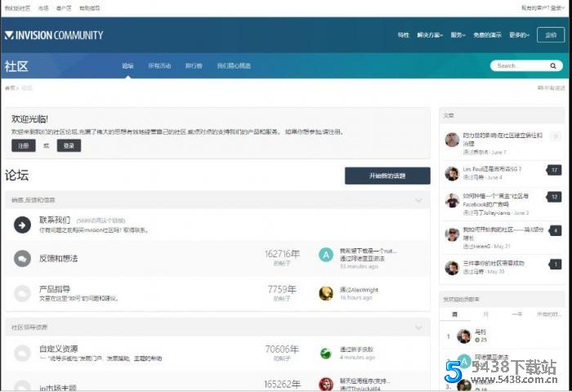The height and width of the screenshot is (392, 572).
Task: Open the 论坛 tab in community nav
Action: [127, 66]
